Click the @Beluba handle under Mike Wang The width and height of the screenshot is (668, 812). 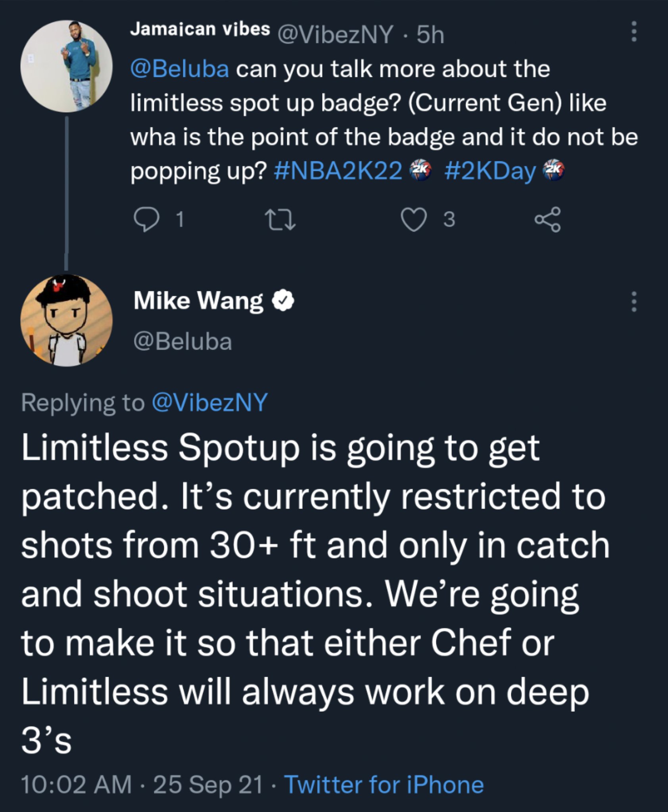(183, 341)
